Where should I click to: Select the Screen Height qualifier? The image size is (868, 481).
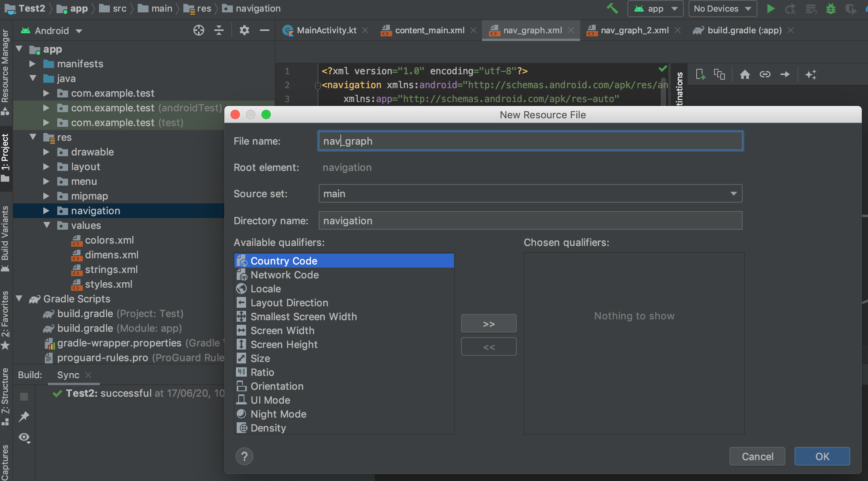pyautogui.click(x=344, y=345)
